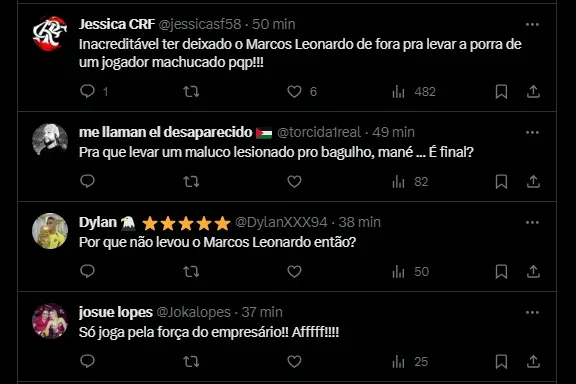This screenshot has height=384, width=576.
Task: Reply to Jessica CRF's tweet
Action: (94, 91)
